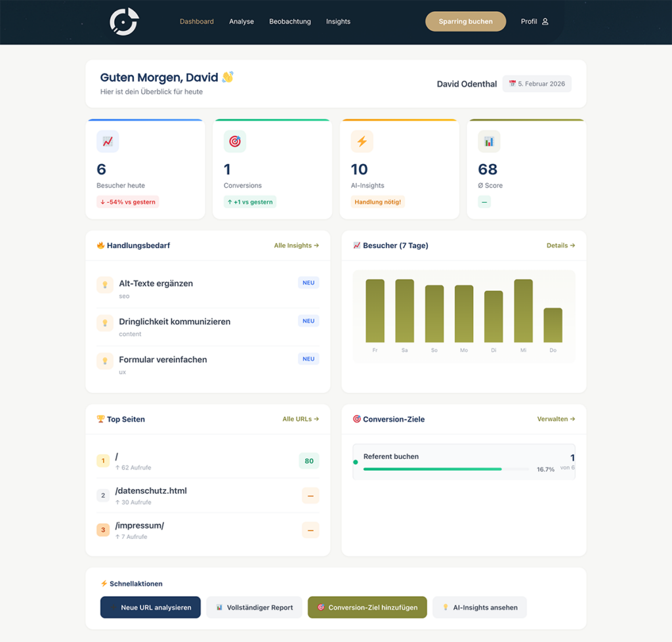Open the Verwalten link for Conversion-Ziele
This screenshot has width=672, height=642.
556,419
